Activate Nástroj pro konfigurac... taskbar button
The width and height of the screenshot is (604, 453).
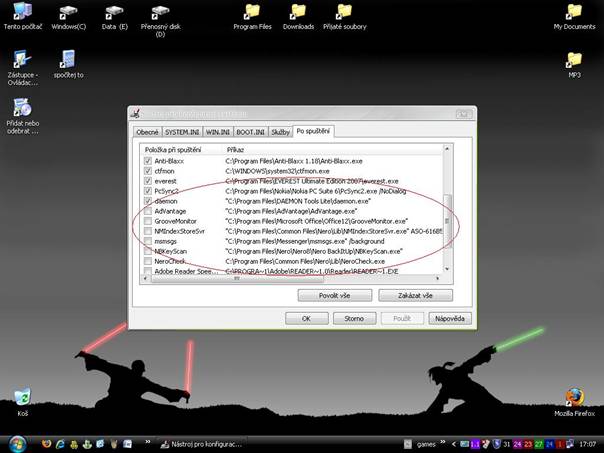click(x=202, y=444)
